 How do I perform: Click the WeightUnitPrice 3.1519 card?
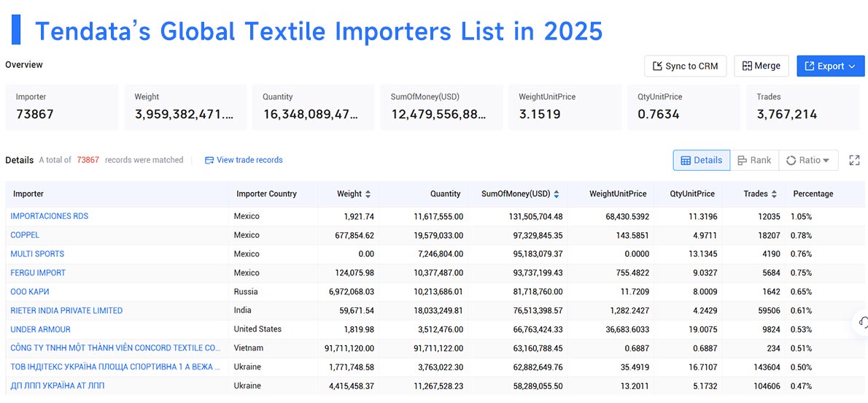[x=565, y=107]
